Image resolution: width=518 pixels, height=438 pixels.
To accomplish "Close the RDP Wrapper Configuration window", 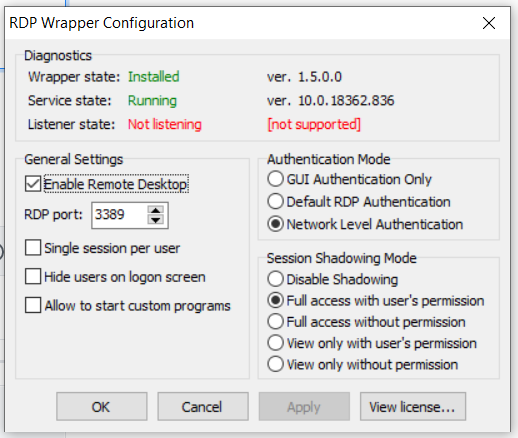I will click(489, 23).
